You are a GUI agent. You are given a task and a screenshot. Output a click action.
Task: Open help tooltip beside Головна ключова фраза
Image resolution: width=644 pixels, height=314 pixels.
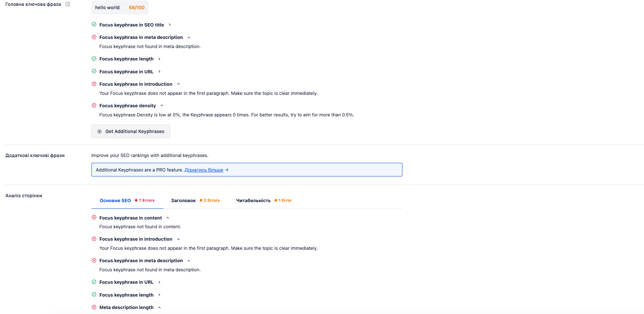click(x=68, y=4)
